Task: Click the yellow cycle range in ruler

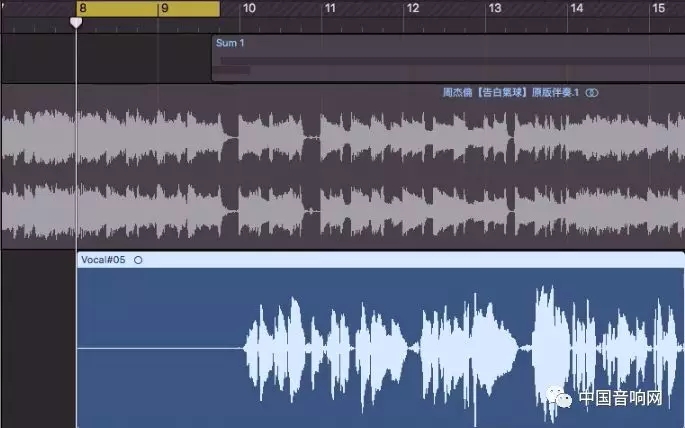Action: [x=148, y=9]
